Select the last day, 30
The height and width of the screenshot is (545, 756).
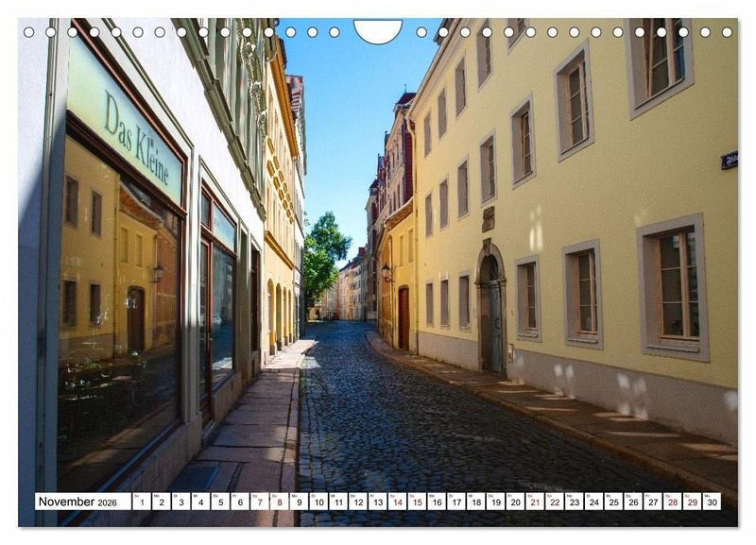pos(712,502)
